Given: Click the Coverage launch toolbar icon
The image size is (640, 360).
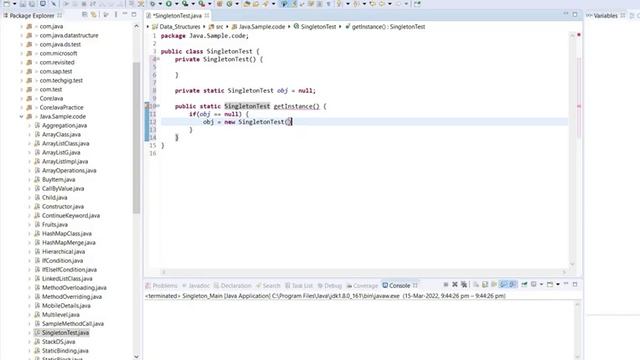Looking at the screenshot, I should (185, 4).
